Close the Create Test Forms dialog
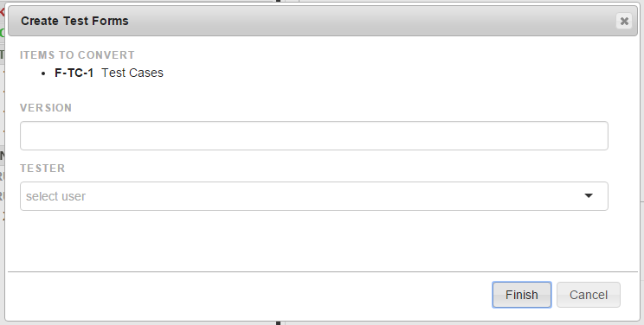The image size is (644, 325). 624,21
